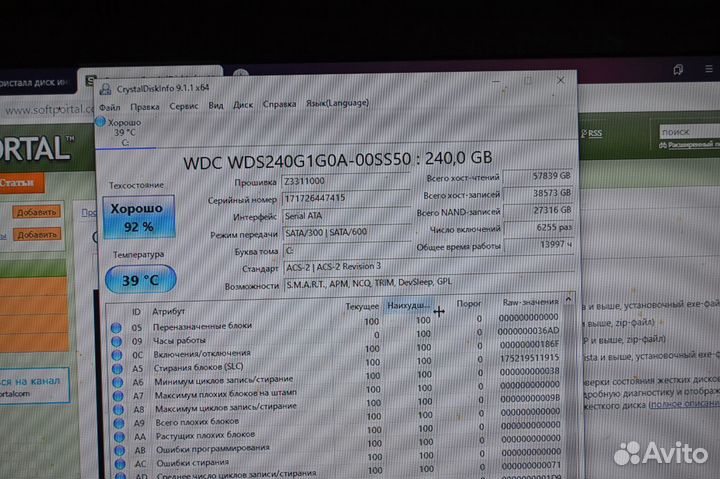Image resolution: width=720 pixels, height=479 pixels.
Task: Open the browser hamburger menu icon
Action: [709, 69]
